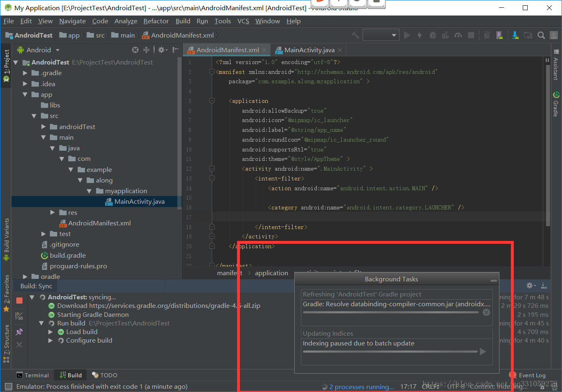Viewport: 562px width, 392px height.
Task: Open the TODO tool window tab
Action: (105, 375)
